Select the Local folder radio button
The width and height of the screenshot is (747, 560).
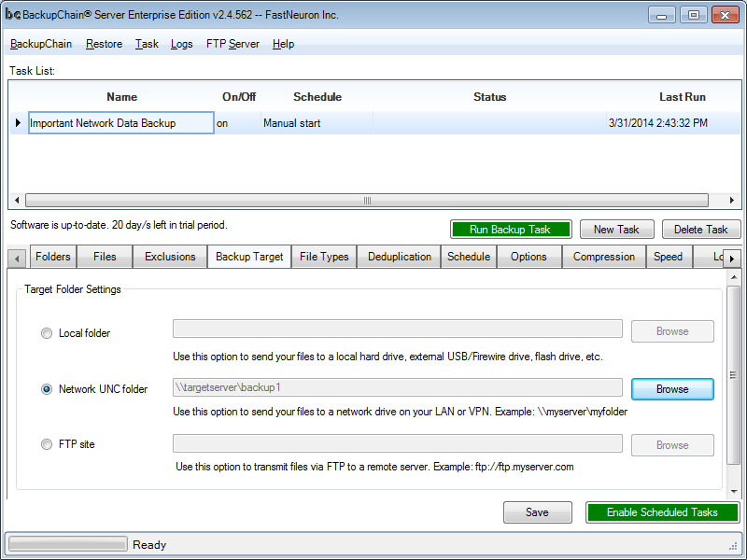click(x=46, y=333)
